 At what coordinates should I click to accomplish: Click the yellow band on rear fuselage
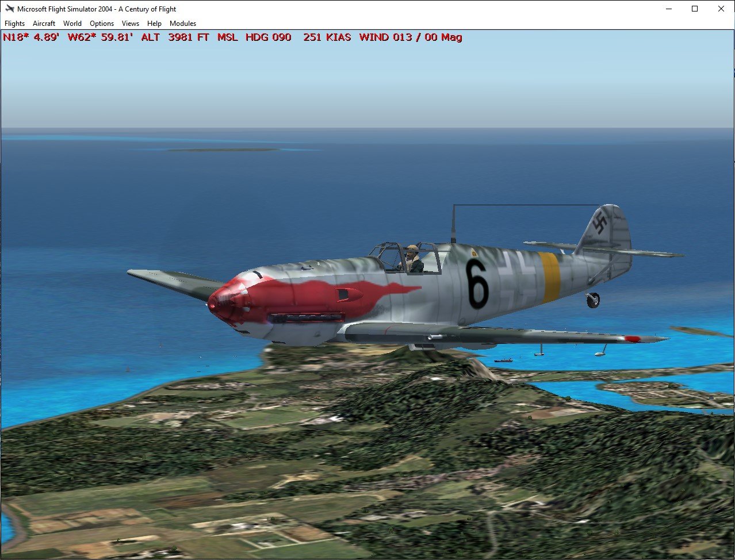point(550,277)
